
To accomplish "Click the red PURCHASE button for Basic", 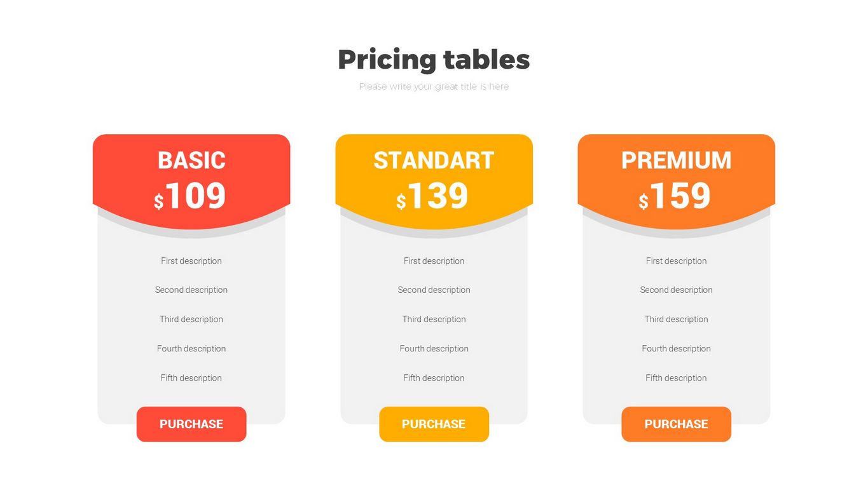I will pyautogui.click(x=191, y=424).
